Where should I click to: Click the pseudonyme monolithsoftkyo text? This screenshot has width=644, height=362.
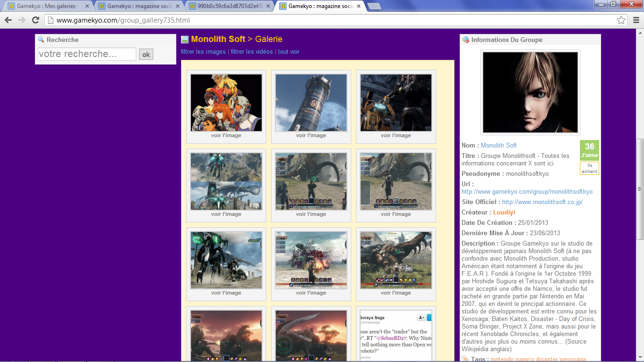click(527, 173)
